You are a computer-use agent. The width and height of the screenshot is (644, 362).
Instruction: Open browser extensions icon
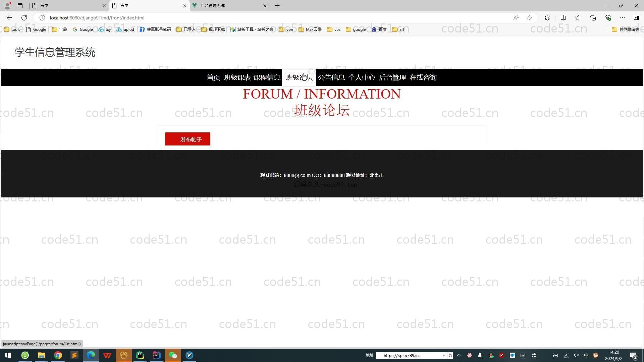(x=547, y=18)
